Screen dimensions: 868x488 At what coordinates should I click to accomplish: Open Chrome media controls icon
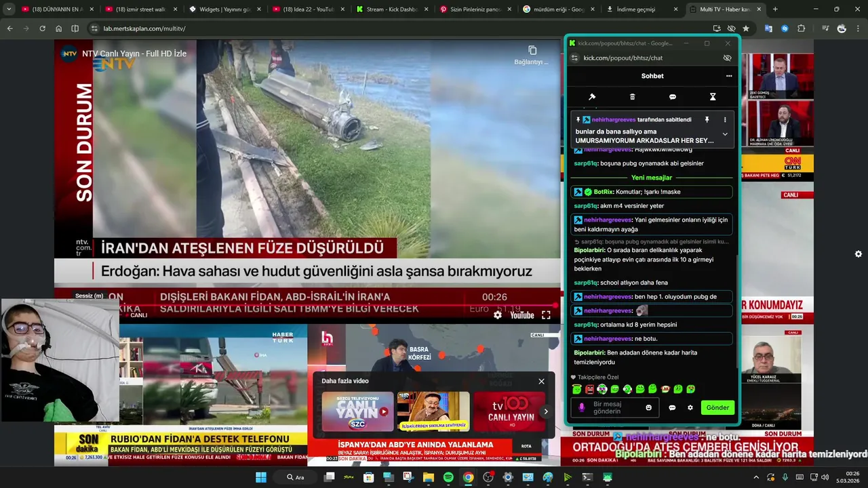(825, 28)
